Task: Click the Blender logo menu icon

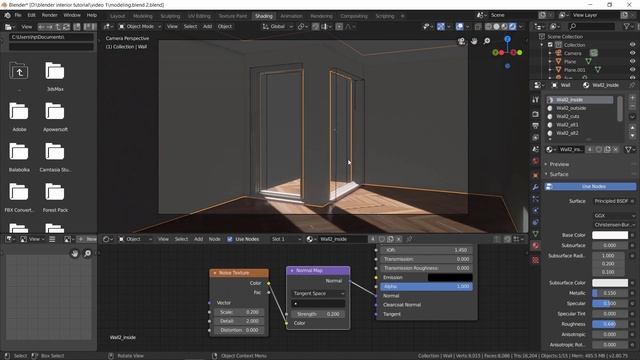Action: pos(7,16)
